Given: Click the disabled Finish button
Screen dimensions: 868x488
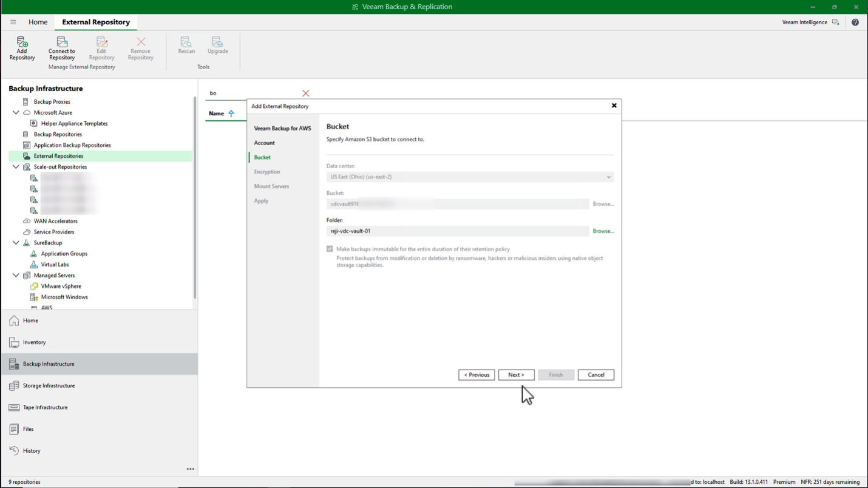Looking at the screenshot, I should click(556, 375).
